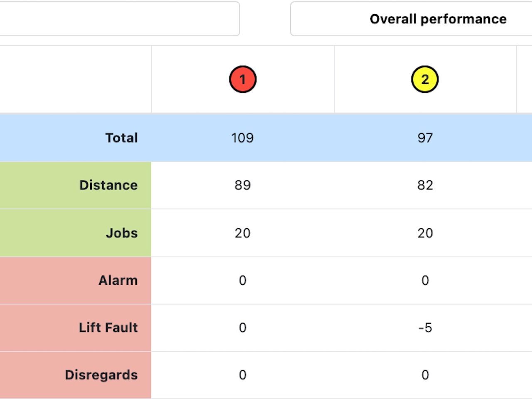Viewport: 532px width, 399px height.
Task: Click Jobs value 20 under player 1
Action: click(x=243, y=233)
